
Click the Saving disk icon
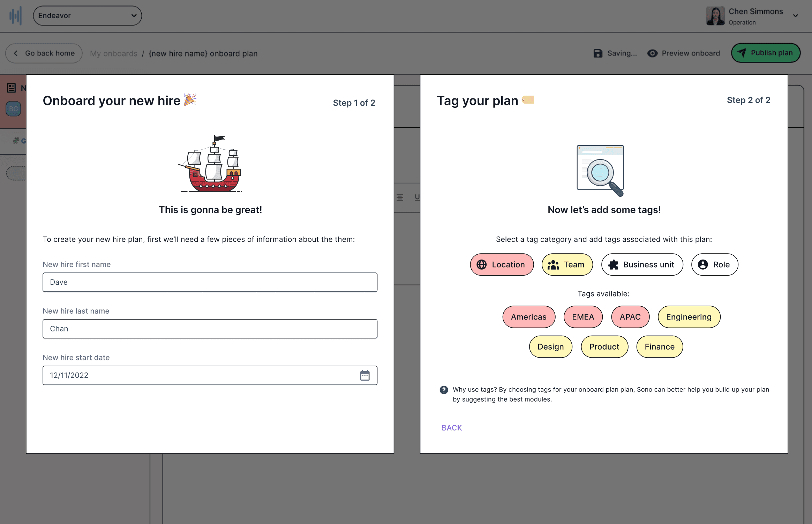(x=598, y=53)
